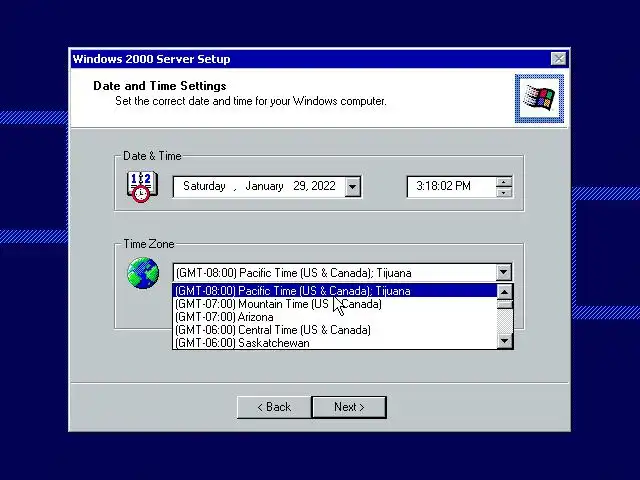Collapse the Time Zone dropdown arrow

click(x=504, y=272)
